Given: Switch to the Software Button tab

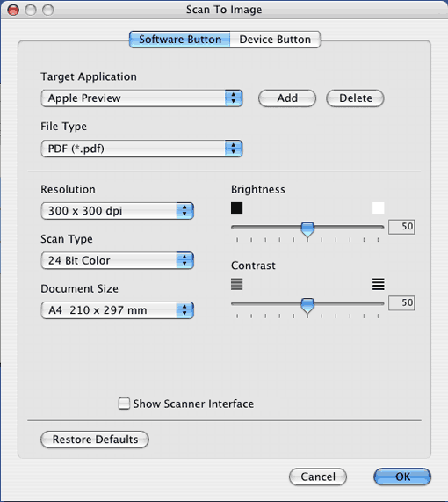Looking at the screenshot, I should [x=180, y=40].
